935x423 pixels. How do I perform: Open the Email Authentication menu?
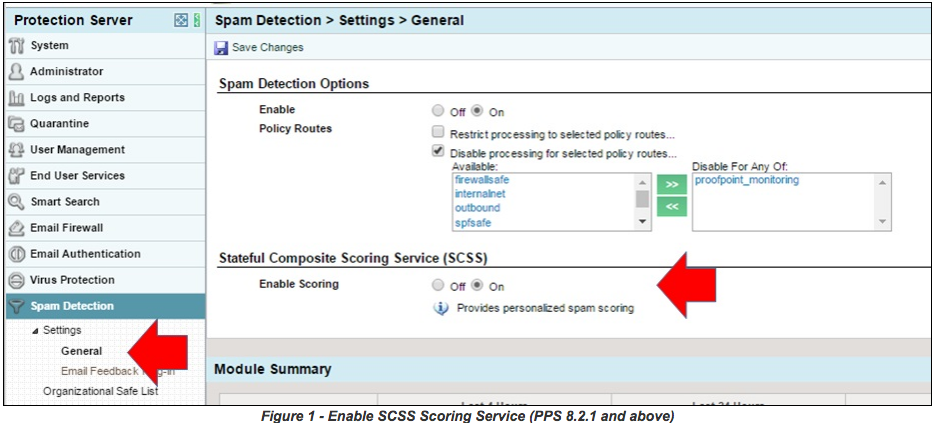click(85, 254)
